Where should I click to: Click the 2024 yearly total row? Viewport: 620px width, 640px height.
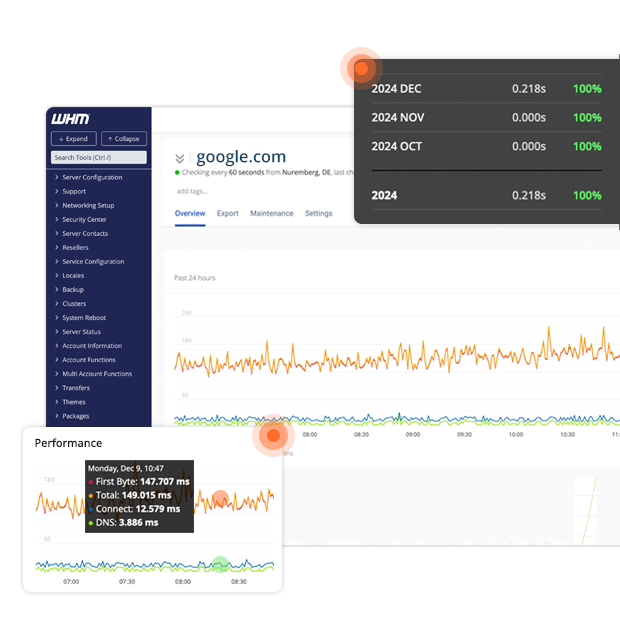click(486, 195)
